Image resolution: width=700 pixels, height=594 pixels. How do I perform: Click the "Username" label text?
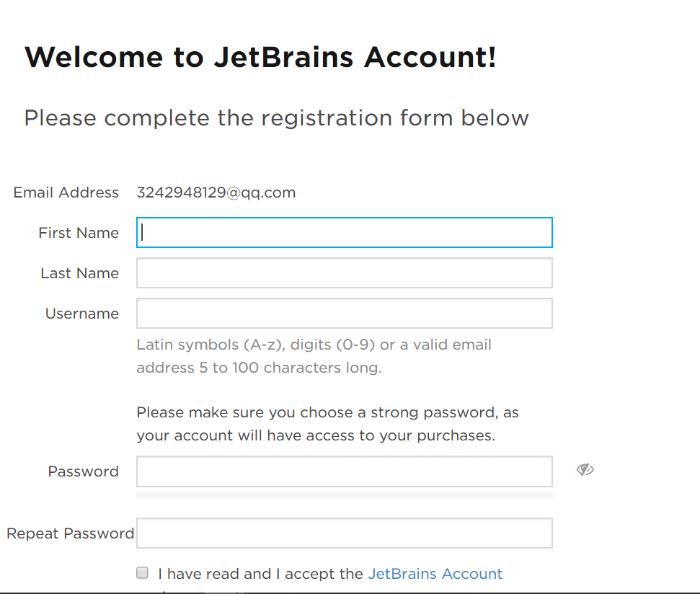(82, 314)
